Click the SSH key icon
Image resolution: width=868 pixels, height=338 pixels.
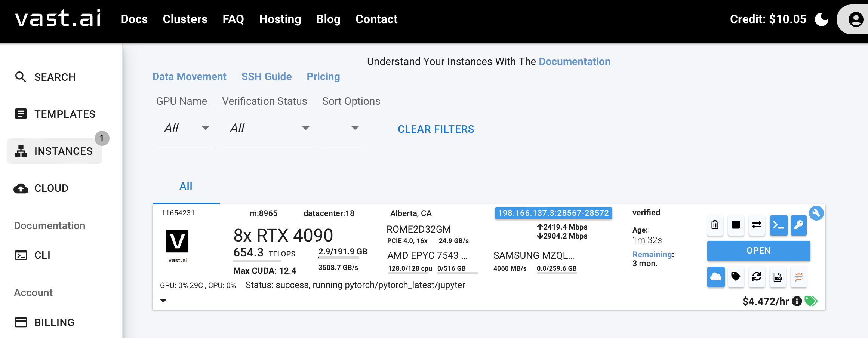(799, 225)
